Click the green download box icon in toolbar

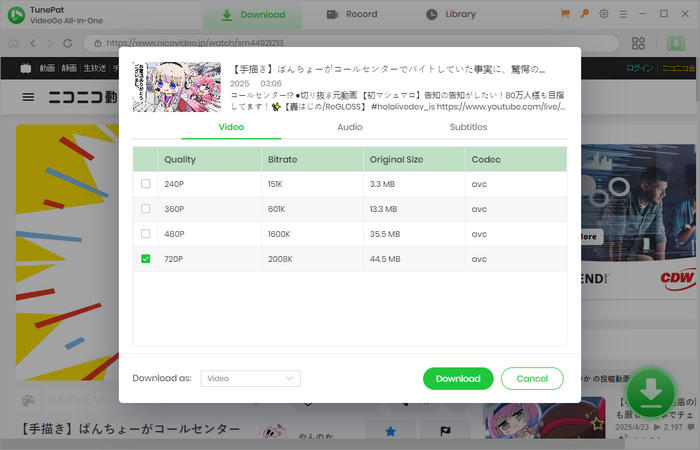click(676, 43)
